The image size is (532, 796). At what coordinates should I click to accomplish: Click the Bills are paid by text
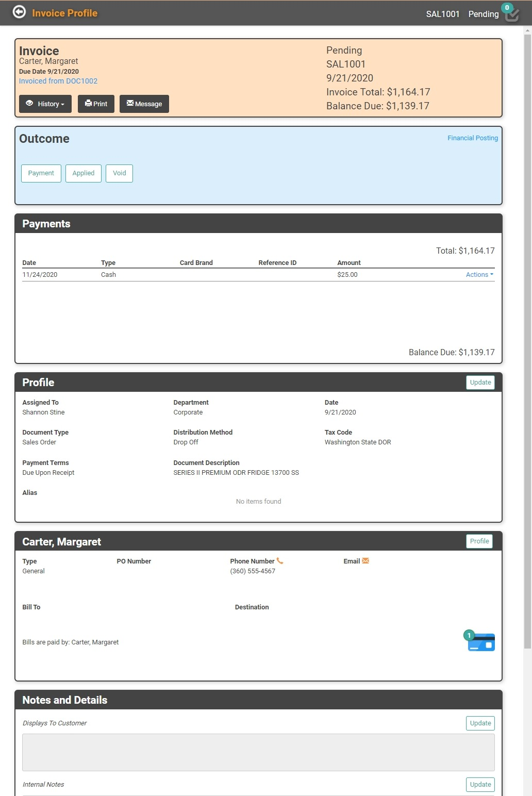coord(71,642)
